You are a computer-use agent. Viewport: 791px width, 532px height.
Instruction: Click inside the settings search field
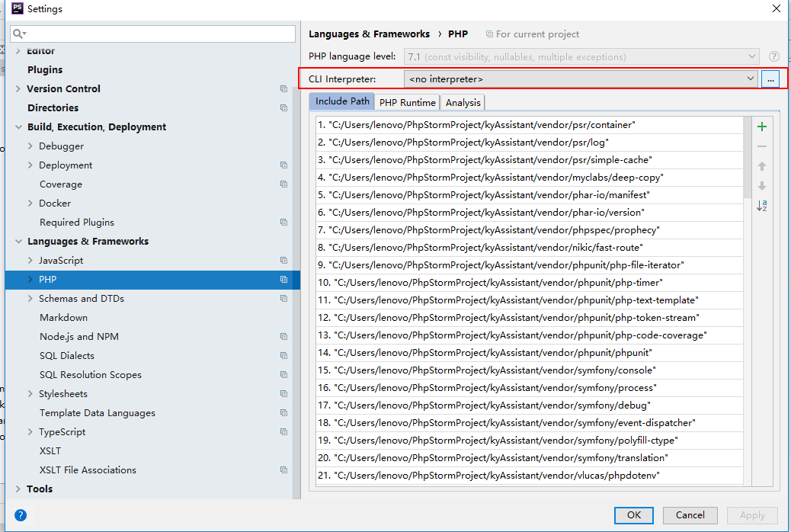(x=153, y=34)
